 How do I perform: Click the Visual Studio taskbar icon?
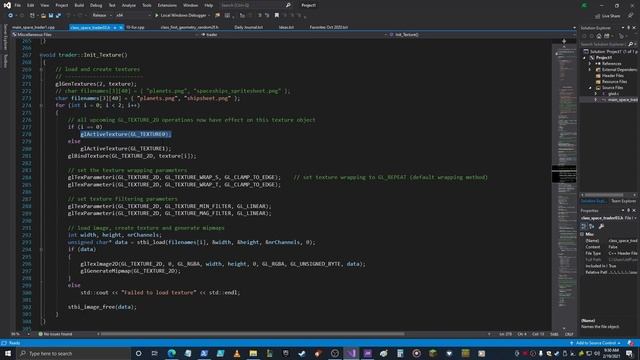351,353
